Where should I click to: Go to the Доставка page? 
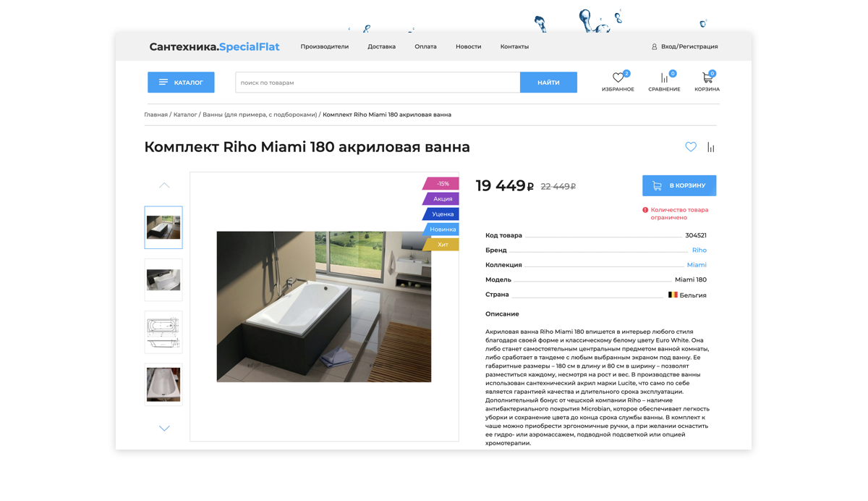(381, 46)
